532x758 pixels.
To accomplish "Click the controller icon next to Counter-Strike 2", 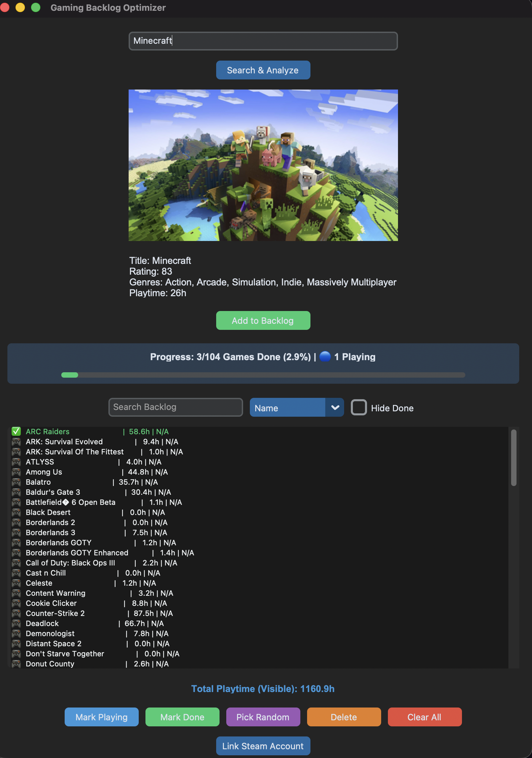I will coord(16,613).
